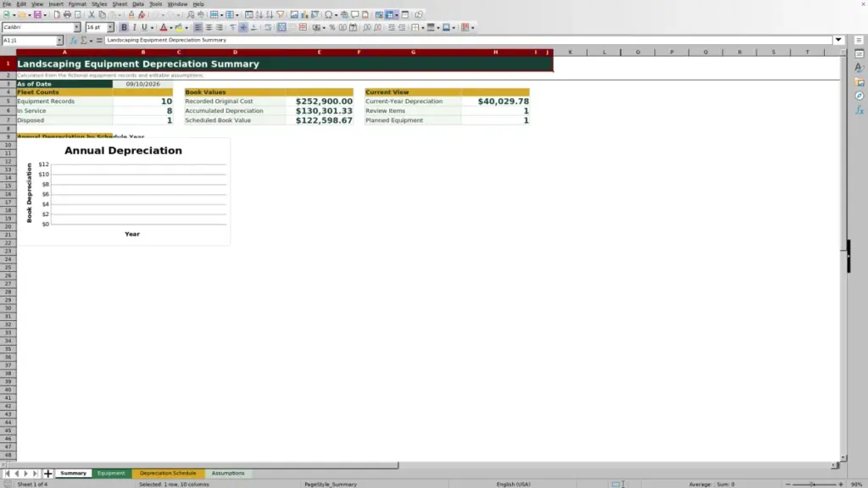Toggle italic formatting
The image size is (868, 488).
coord(135,28)
